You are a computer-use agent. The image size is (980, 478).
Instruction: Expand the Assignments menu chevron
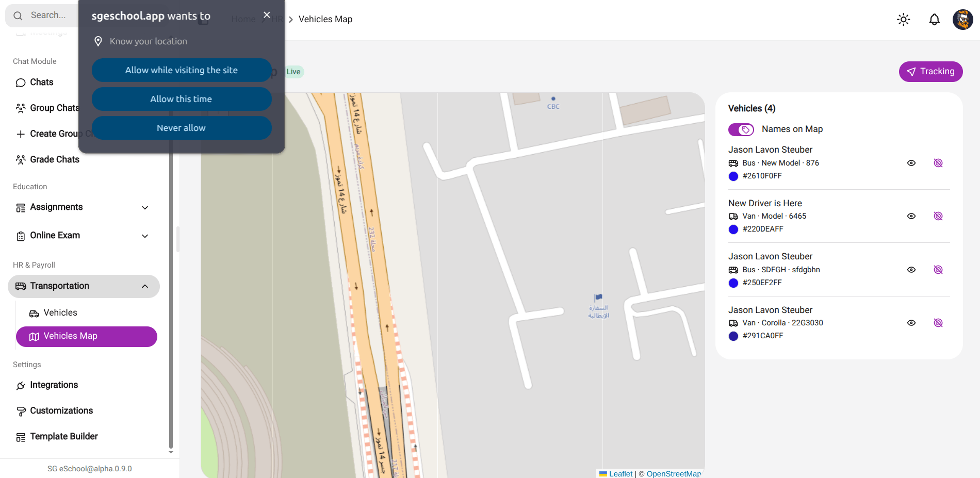click(145, 207)
